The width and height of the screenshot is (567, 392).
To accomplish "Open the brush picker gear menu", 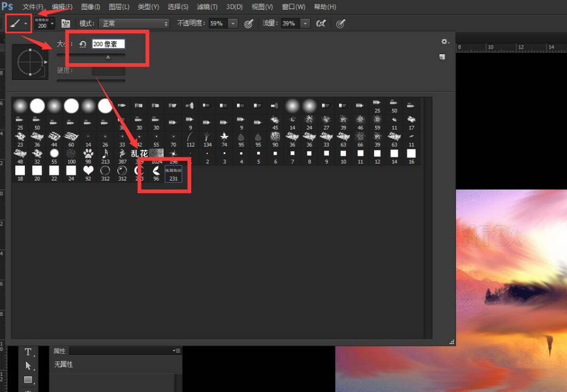I will tap(445, 42).
